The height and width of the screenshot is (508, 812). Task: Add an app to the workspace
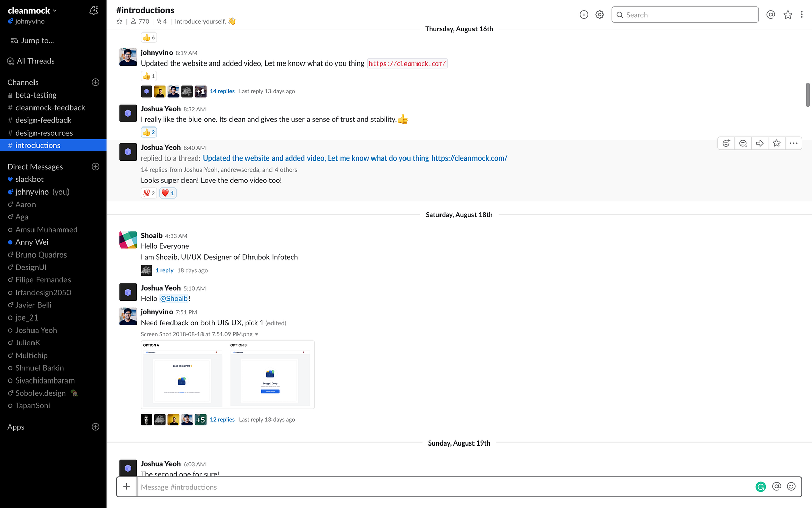[95, 427]
